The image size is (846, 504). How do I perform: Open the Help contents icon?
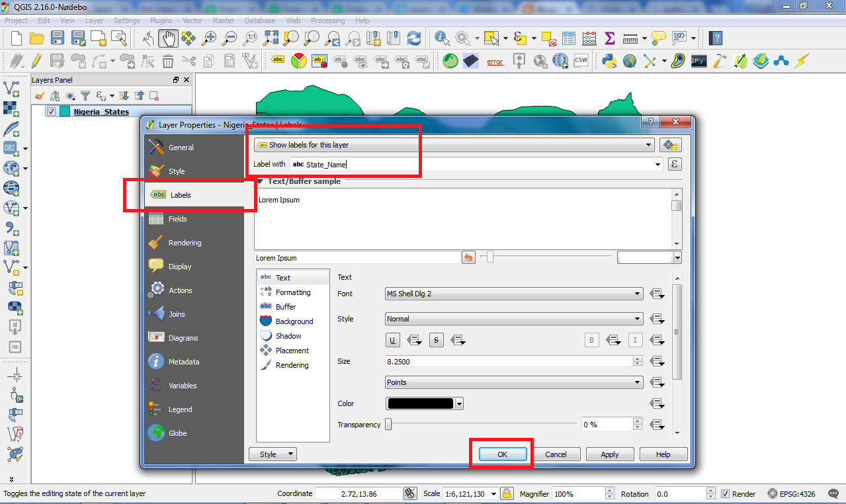coord(715,38)
